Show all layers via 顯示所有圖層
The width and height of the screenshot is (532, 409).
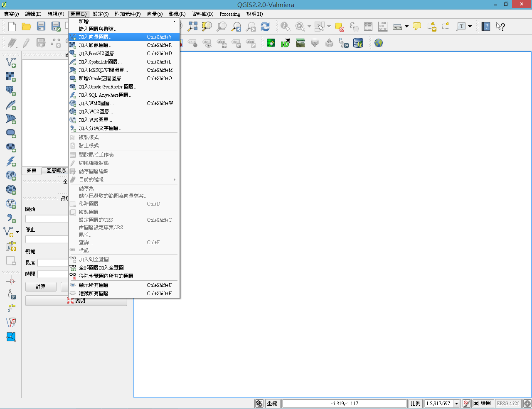94,285
